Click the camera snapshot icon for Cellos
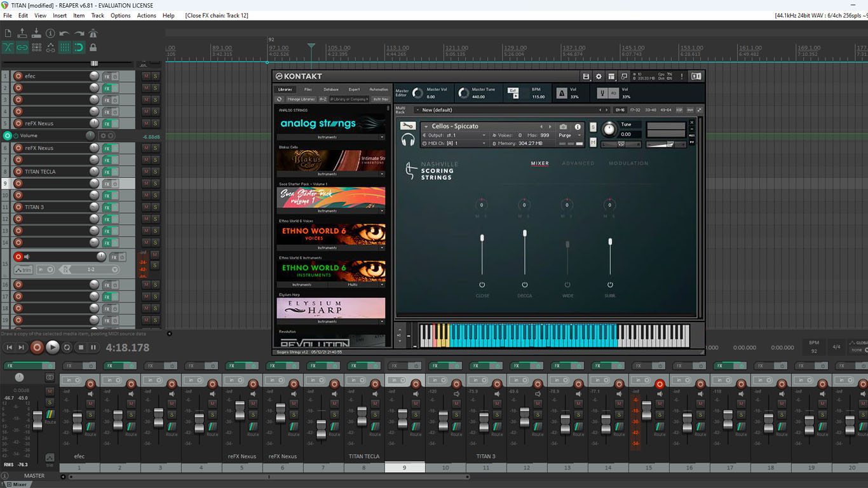The image size is (868, 488). pos(563,126)
